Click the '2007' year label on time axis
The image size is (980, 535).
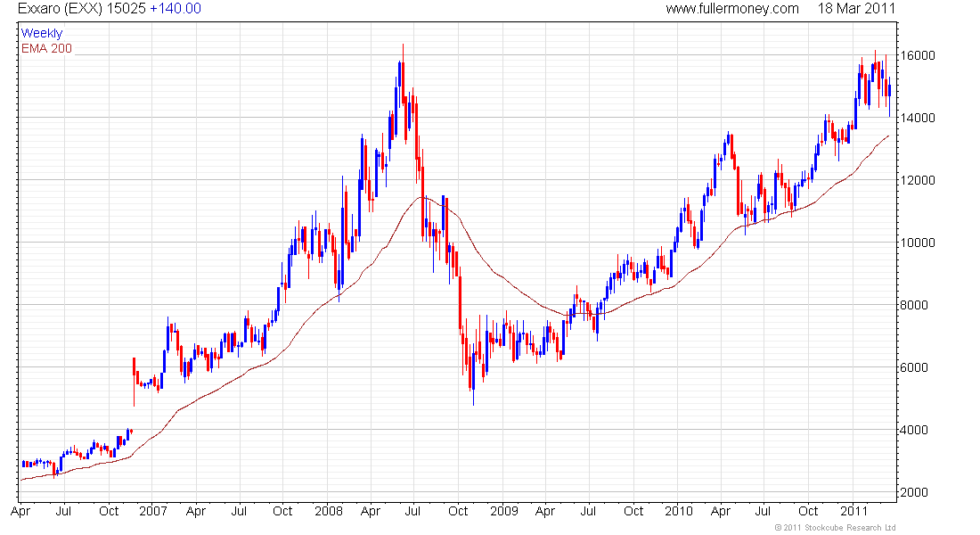pyautogui.click(x=153, y=511)
